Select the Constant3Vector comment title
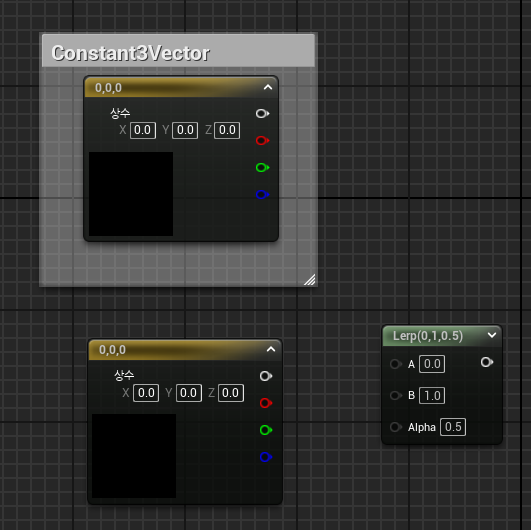531x530 pixels. coord(130,53)
